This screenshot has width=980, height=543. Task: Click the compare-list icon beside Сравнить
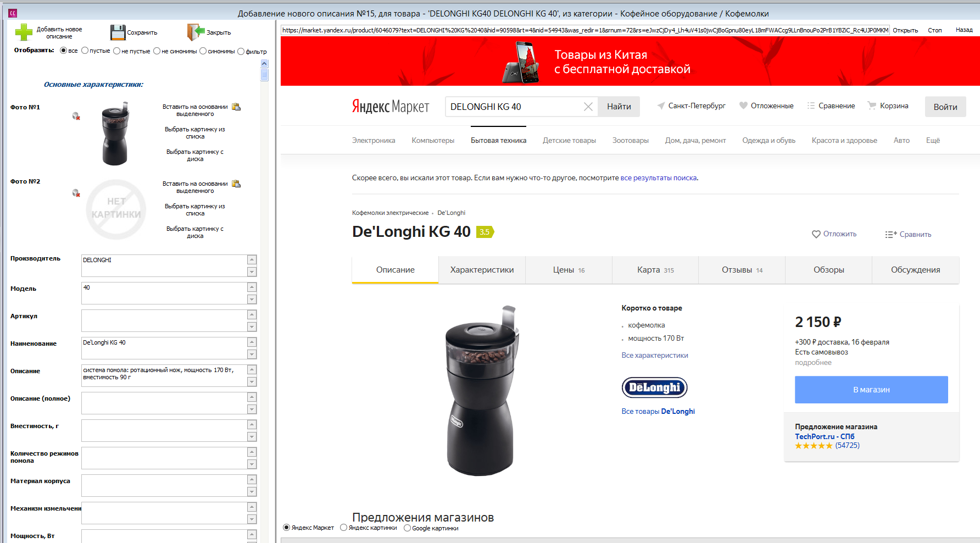click(891, 235)
